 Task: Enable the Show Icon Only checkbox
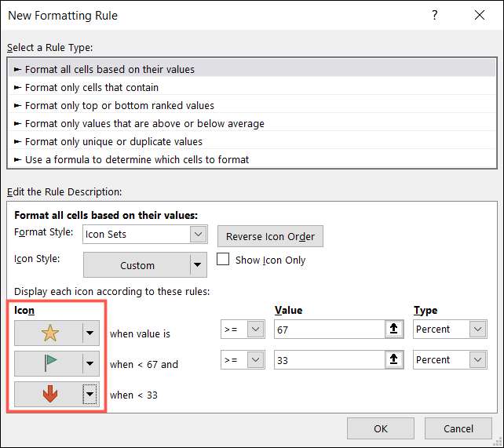(x=223, y=260)
